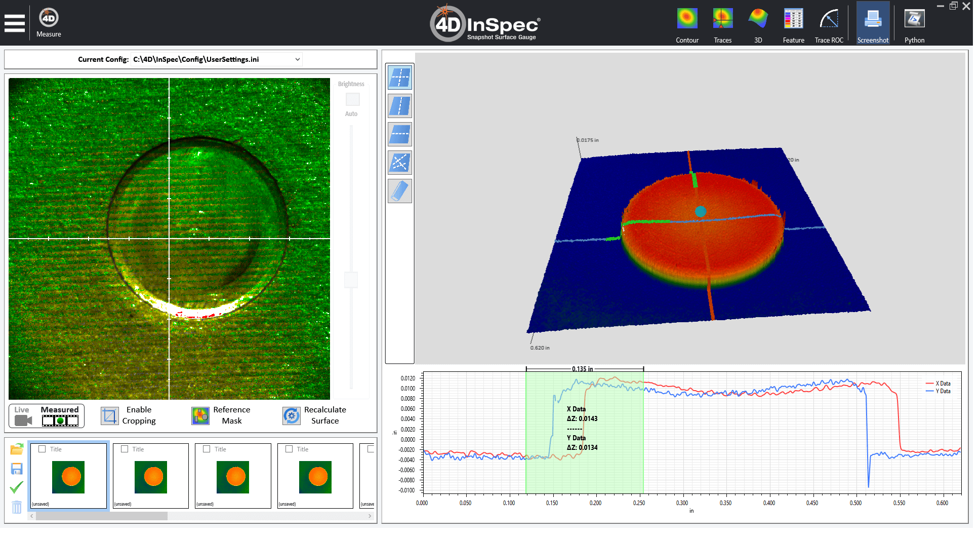Open the hamburger main menu
Viewport: 980px width, 535px height.
tap(15, 23)
